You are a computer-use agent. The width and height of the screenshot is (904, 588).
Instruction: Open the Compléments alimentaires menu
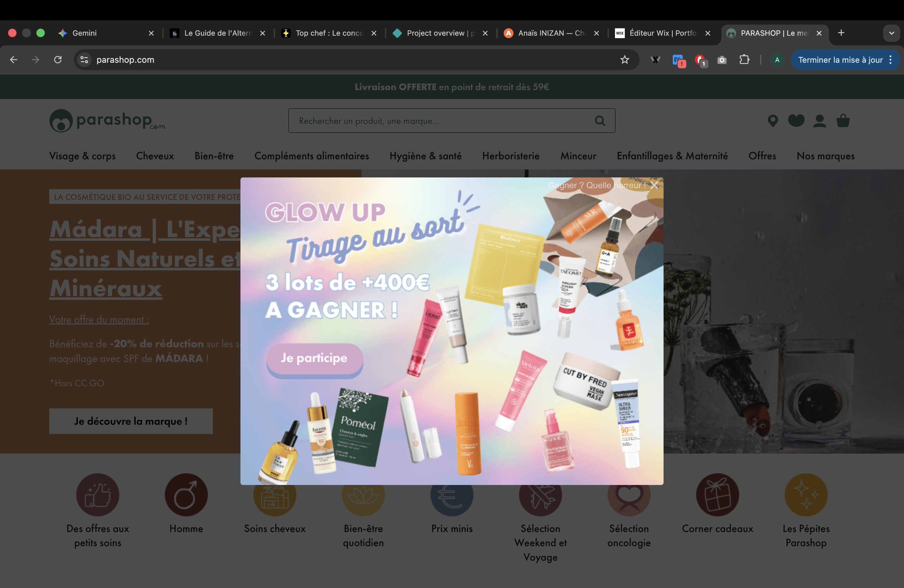click(x=311, y=156)
